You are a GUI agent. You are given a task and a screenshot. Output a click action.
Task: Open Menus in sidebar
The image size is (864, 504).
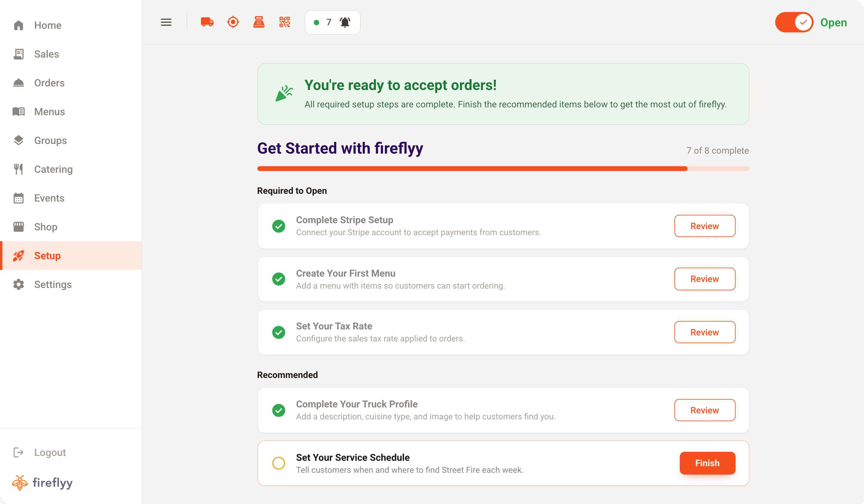71,112
